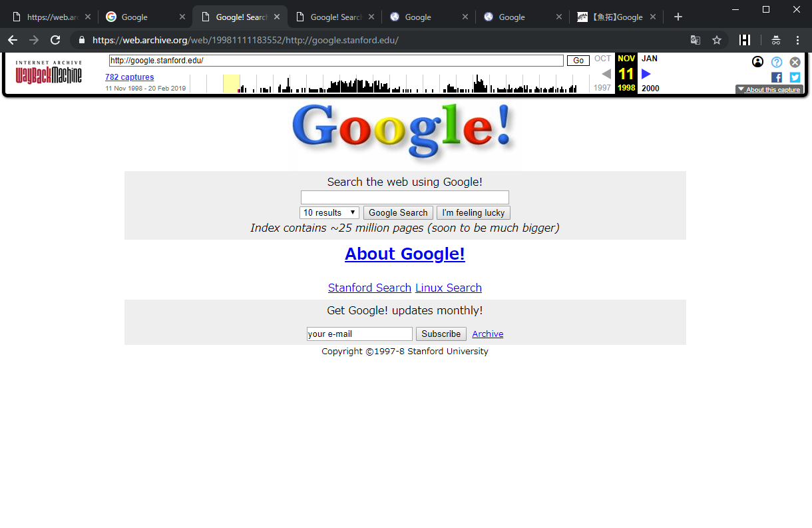Open the About Google! link
The height and width of the screenshot is (528, 812).
point(405,254)
